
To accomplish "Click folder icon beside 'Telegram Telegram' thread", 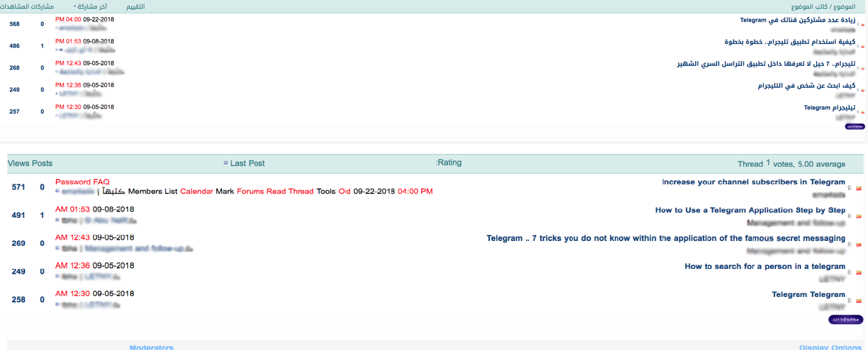I will point(859,300).
